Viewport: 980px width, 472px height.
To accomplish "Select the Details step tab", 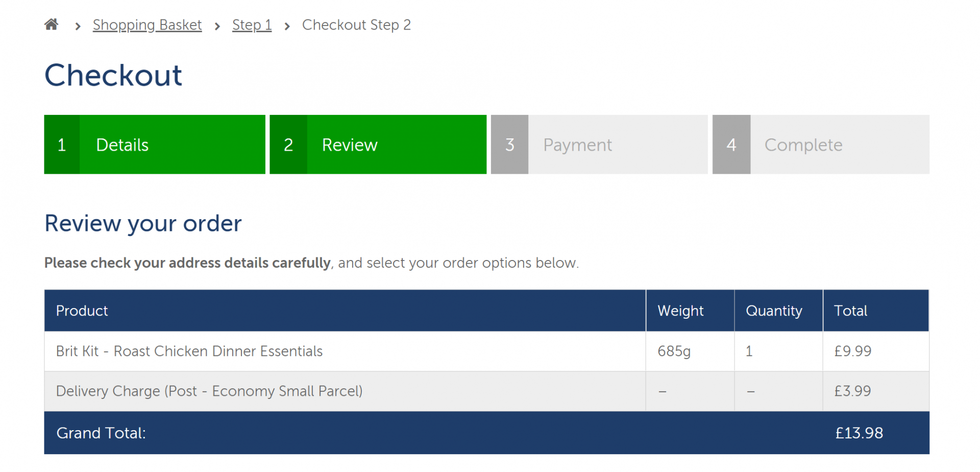I will pyautogui.click(x=155, y=145).
